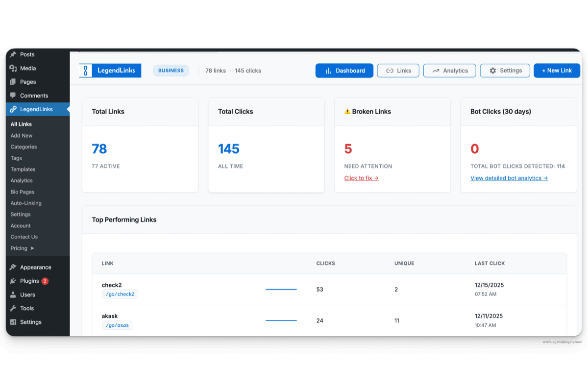Viewport: 588px width, 392px height.
Task: Click the Appearance brush icon
Action: click(13, 267)
